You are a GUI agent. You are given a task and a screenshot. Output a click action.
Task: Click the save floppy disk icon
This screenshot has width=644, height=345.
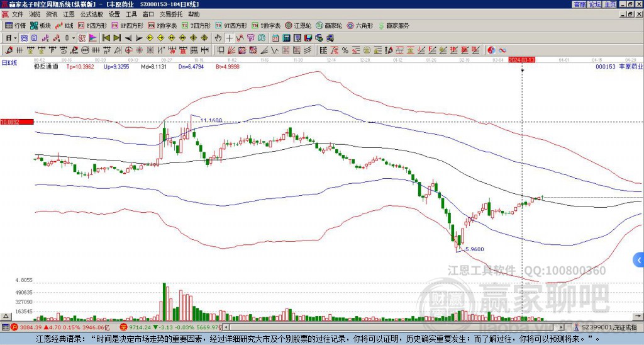(308, 38)
